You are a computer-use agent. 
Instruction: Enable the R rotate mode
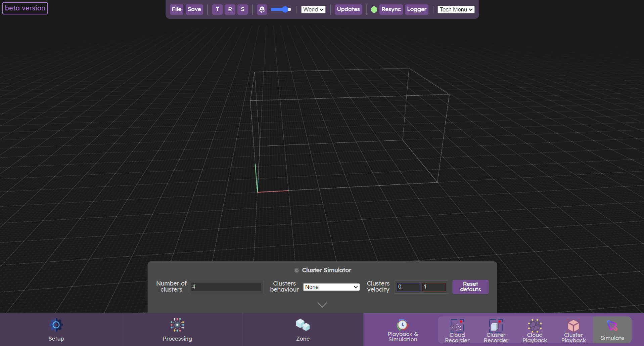tap(230, 9)
